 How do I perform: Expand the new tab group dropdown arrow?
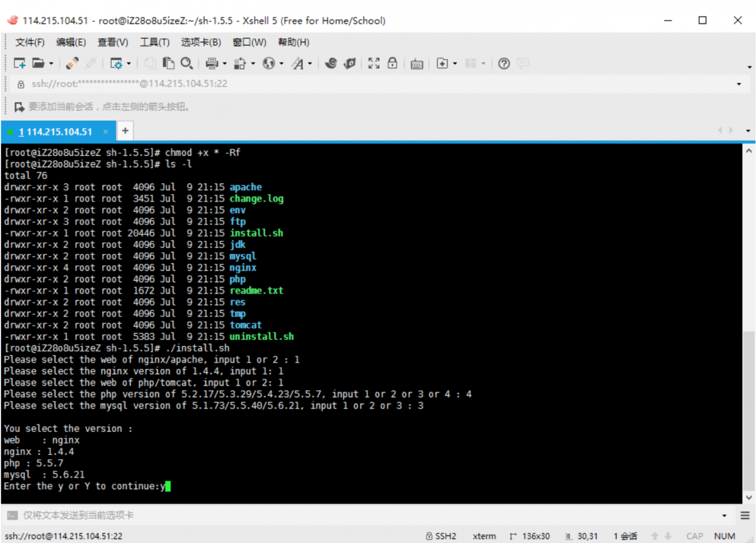[455, 64]
